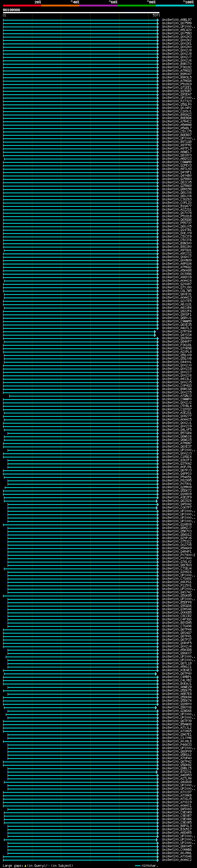Screen dimensions: 197x868
Task: Select the UniRef100_Q9GQG6 row label
Action: pos(176,606)
